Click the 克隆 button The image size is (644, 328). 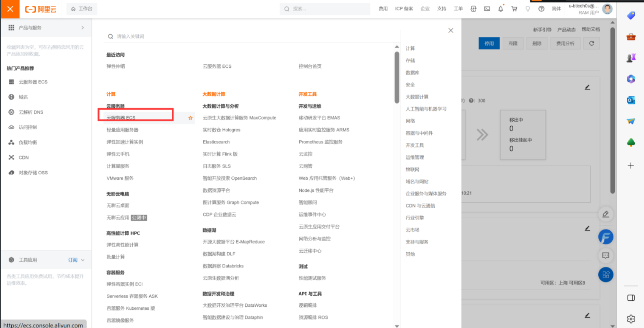coord(513,43)
